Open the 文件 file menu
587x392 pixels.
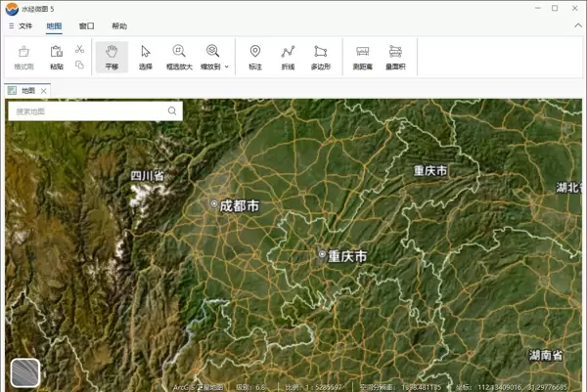pos(21,26)
